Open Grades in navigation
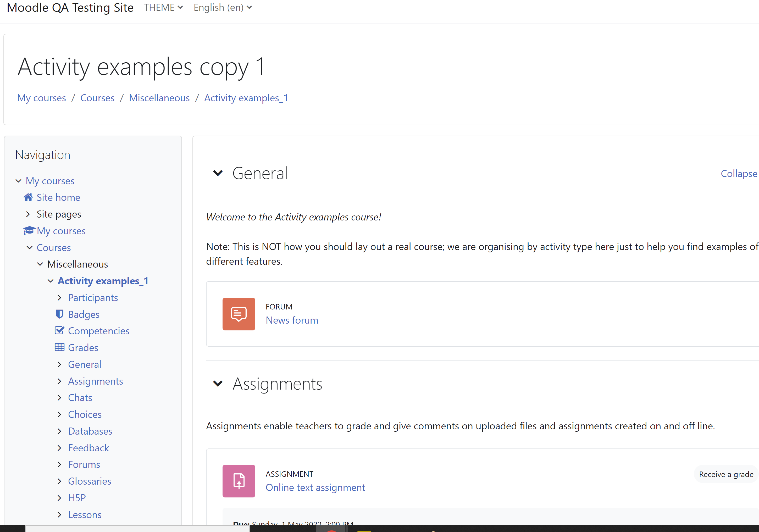 tap(83, 347)
